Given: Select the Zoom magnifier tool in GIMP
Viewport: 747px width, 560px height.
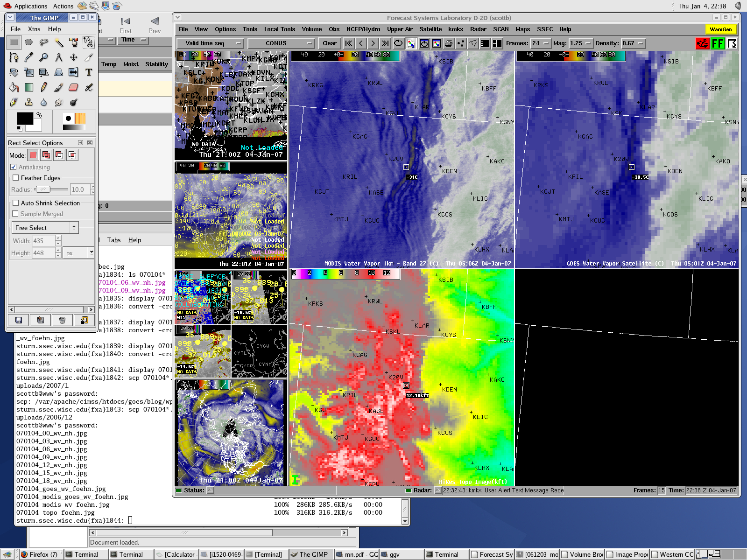Looking at the screenshot, I should (x=44, y=57).
